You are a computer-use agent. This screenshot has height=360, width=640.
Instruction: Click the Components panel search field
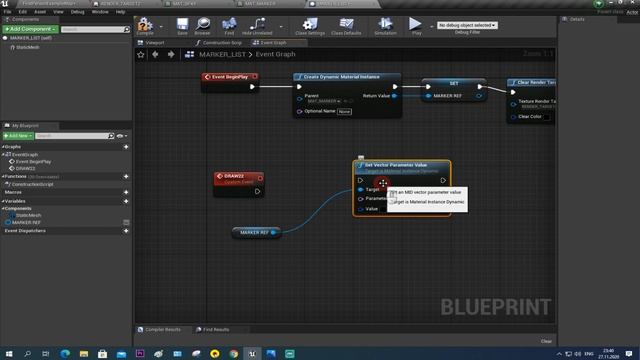coord(95,29)
